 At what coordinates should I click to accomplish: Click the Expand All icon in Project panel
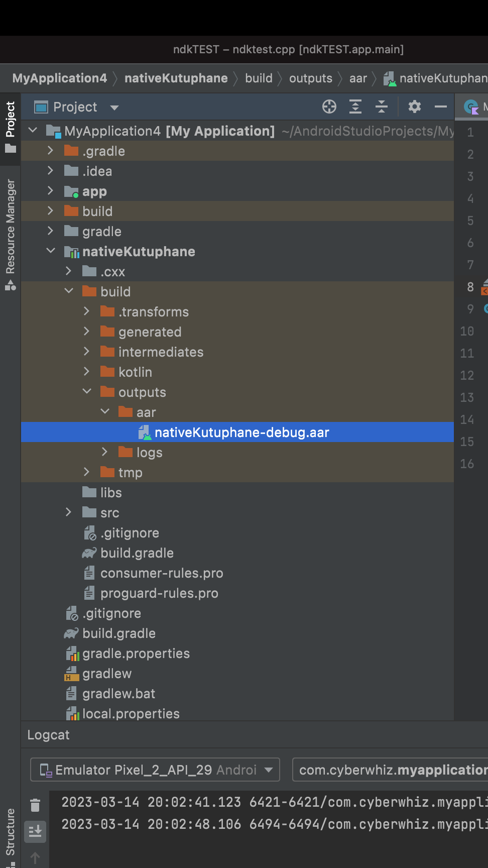click(x=355, y=106)
